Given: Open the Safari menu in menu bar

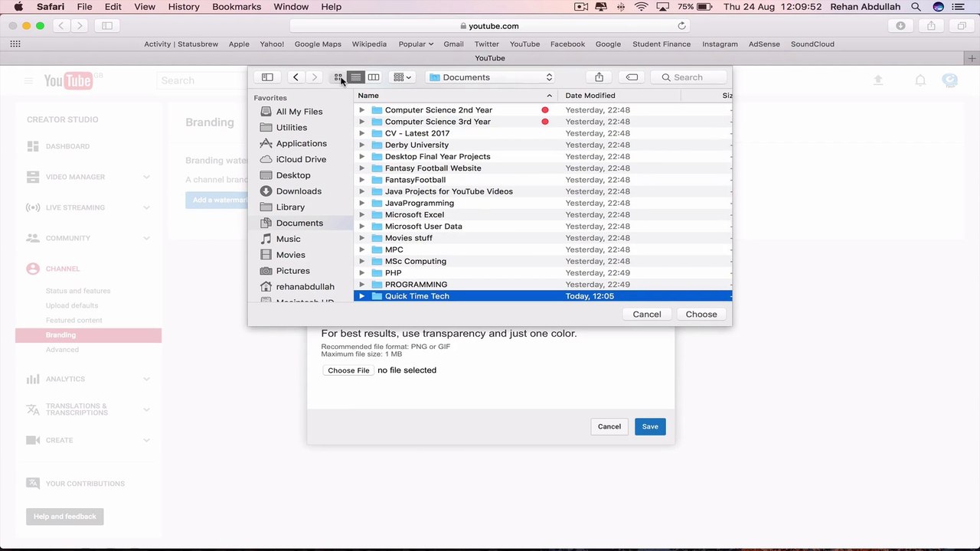Looking at the screenshot, I should pyautogui.click(x=51, y=7).
